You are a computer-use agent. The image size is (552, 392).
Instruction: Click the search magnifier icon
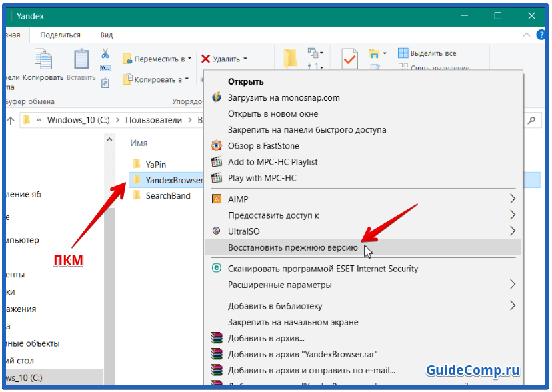tap(531, 120)
